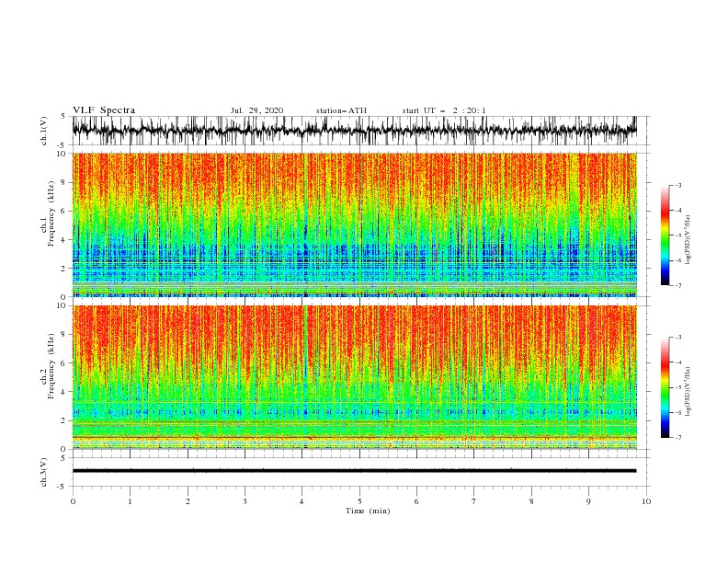Click the ch.2 color scale bar

(x=665, y=387)
